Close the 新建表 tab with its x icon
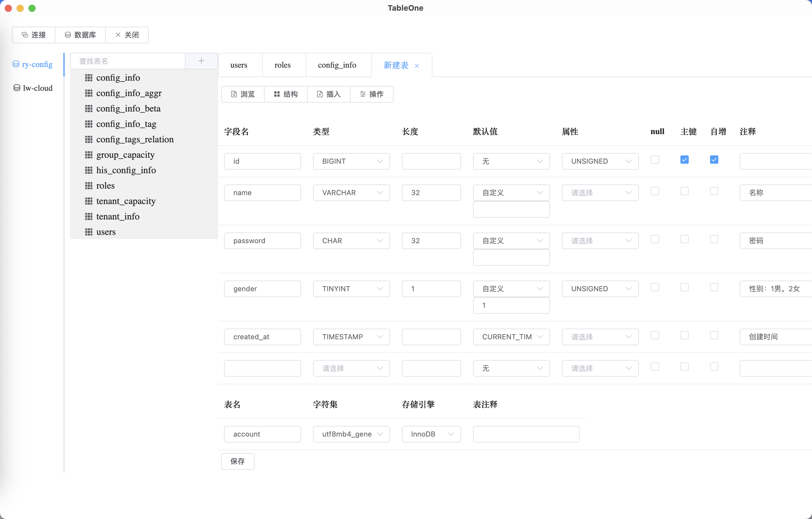Viewport: 812px width, 519px height. 417,66
